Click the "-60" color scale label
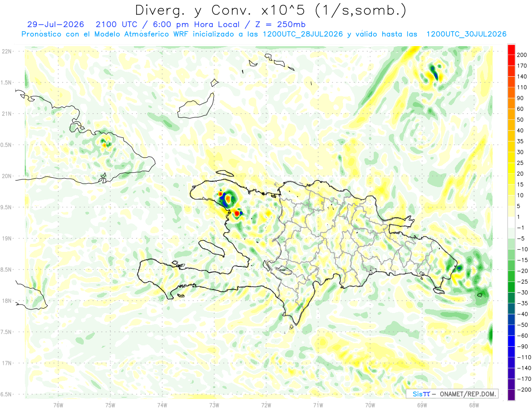Image resolution: width=532 pixels, height=411 pixels. click(x=522, y=336)
